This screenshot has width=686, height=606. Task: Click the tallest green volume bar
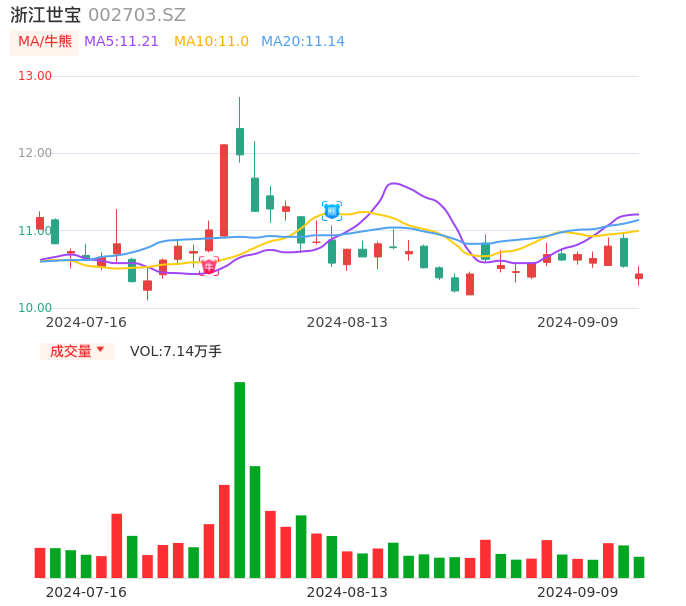[x=239, y=480]
